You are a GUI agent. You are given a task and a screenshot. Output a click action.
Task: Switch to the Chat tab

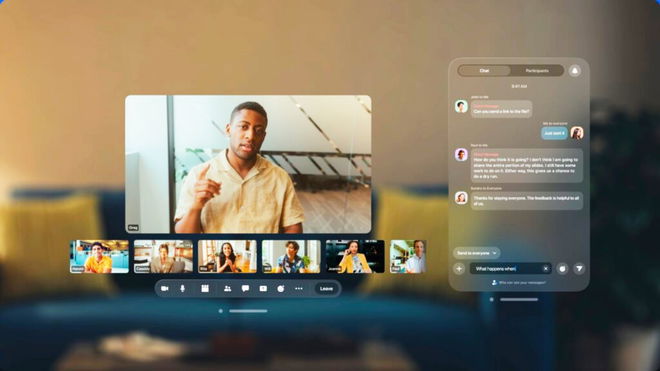(484, 71)
